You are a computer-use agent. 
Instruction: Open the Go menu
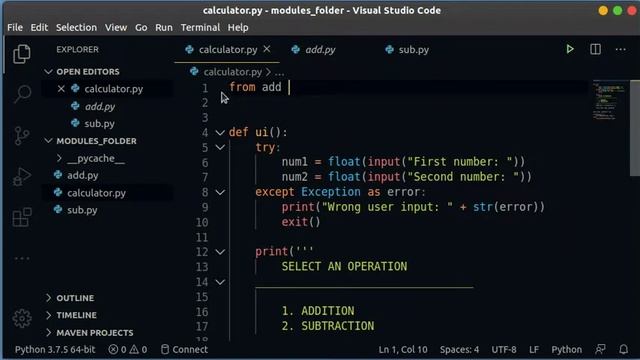coord(141,27)
